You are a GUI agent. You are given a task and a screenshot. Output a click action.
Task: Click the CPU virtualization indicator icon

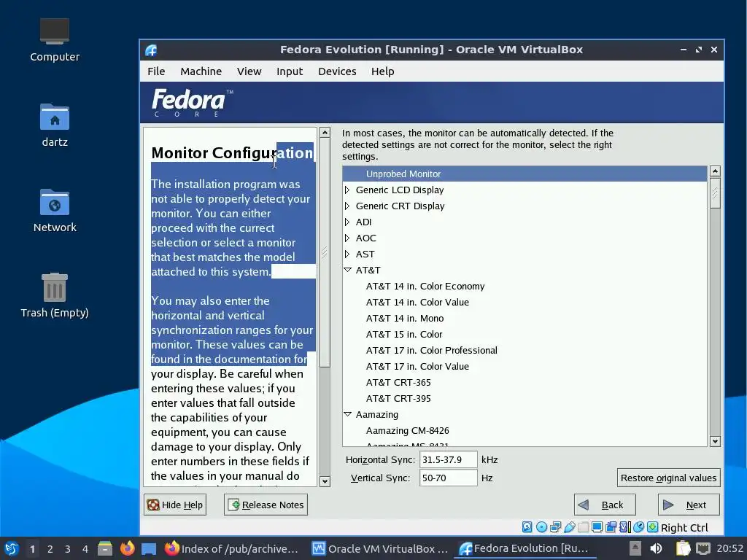pos(625,526)
